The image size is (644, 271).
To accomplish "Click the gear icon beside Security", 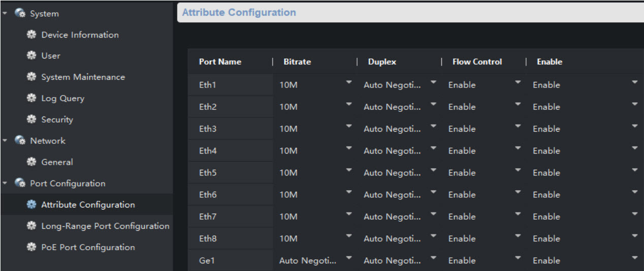I will click(32, 120).
